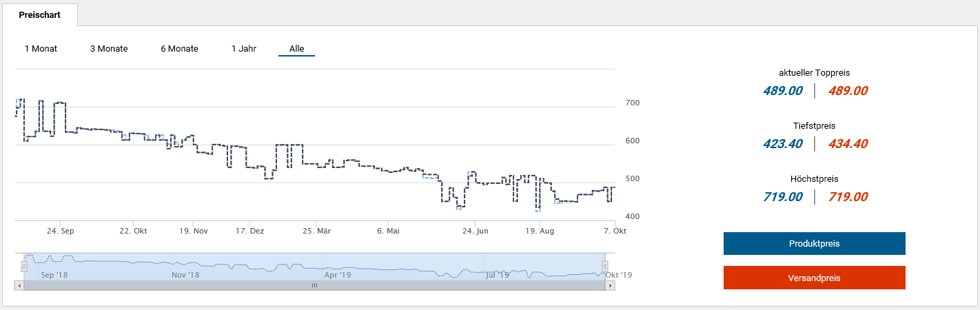The width and height of the screenshot is (980, 310).
Task: Click the Jul '19 area in navigator
Action: coord(497,274)
